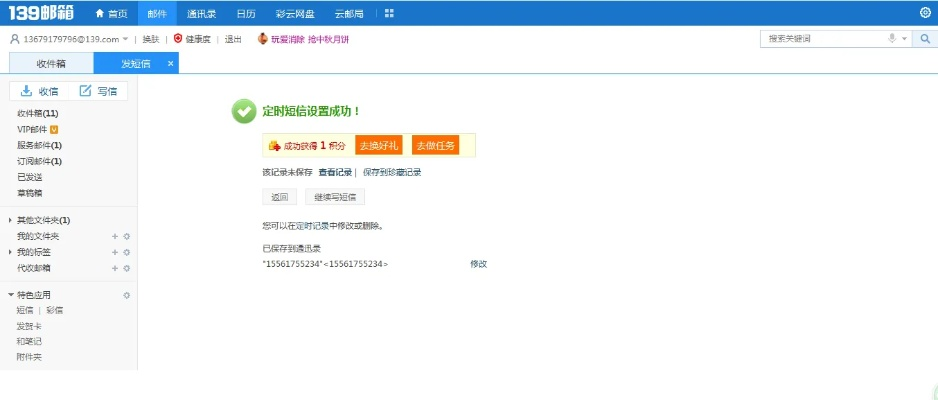Close the 发短信 tab

coord(171,63)
